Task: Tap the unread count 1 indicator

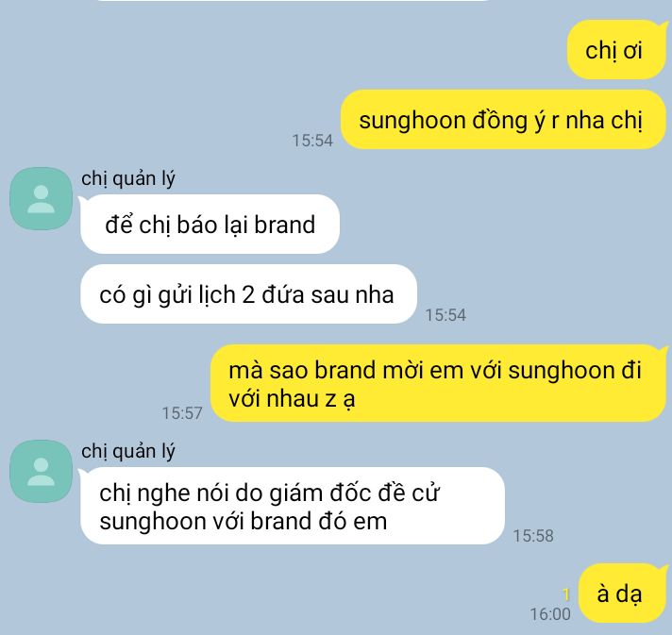Action: (x=566, y=594)
